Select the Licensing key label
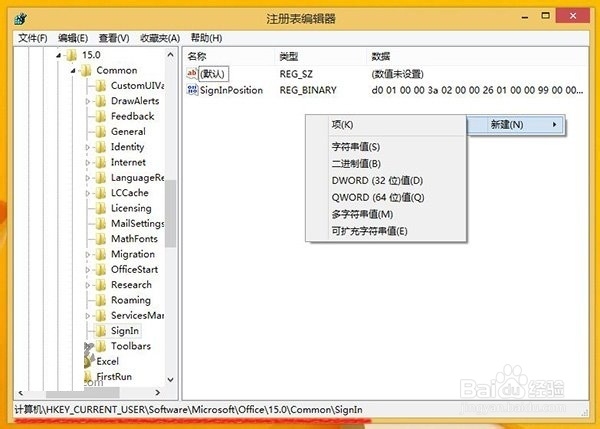This screenshot has height=429, width=600. [131, 208]
